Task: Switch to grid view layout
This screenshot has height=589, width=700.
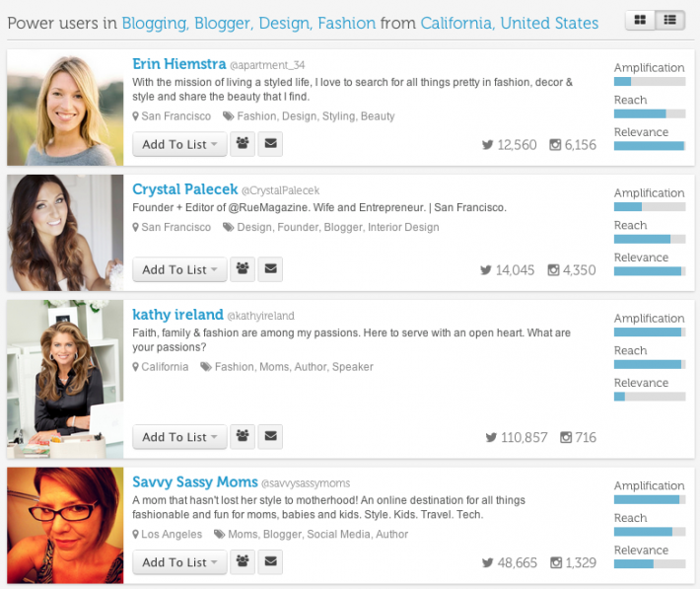Action: point(640,20)
